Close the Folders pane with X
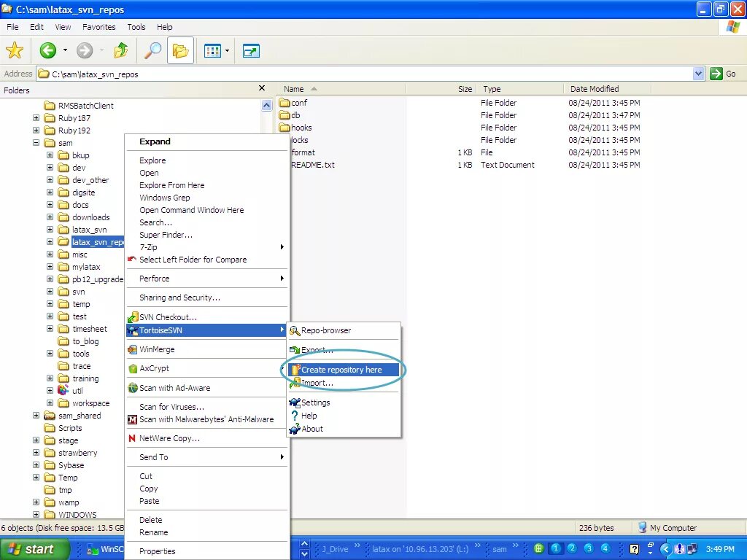The height and width of the screenshot is (560, 747). 262,88
